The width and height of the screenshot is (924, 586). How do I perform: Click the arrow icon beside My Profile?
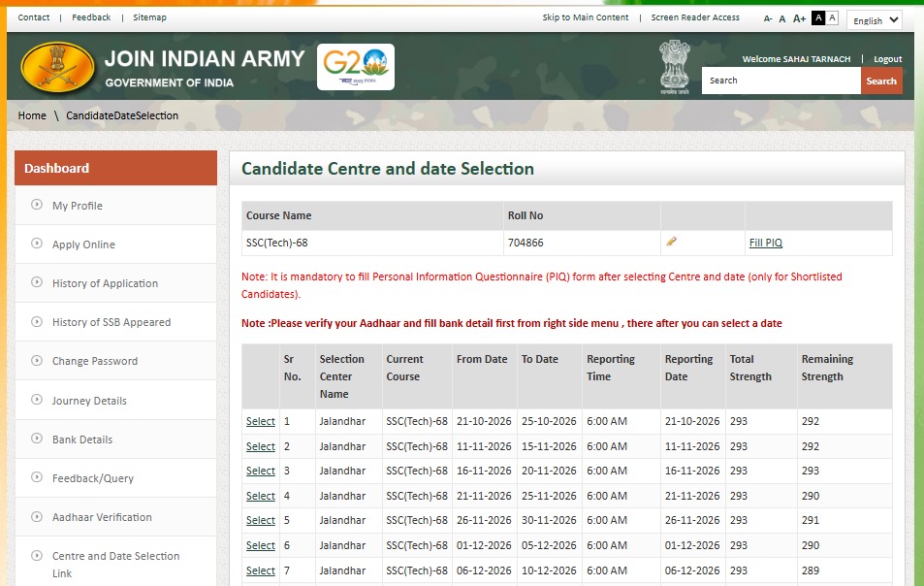pyautogui.click(x=37, y=205)
